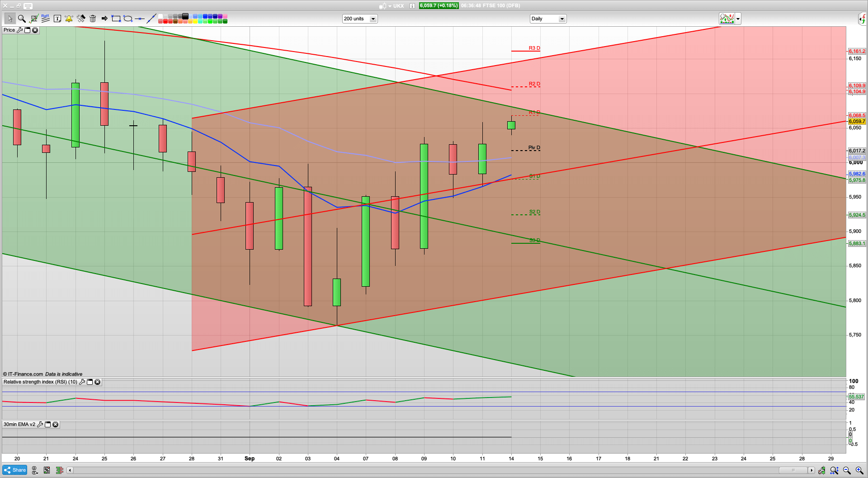Open the Daily timeframe dropdown
Screen dimensions: 868x478
coord(561,19)
